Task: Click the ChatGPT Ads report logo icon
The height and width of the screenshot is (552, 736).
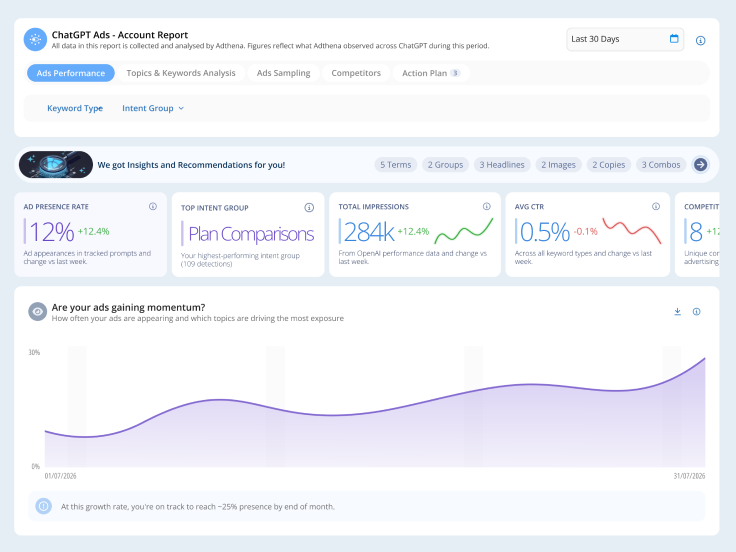Action: (x=35, y=40)
